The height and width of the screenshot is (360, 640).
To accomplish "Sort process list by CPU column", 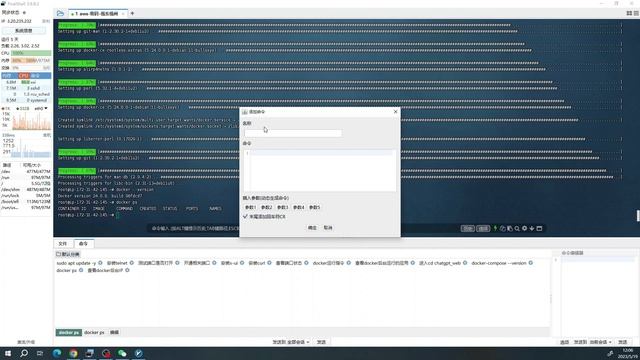I will pyautogui.click(x=24, y=76).
